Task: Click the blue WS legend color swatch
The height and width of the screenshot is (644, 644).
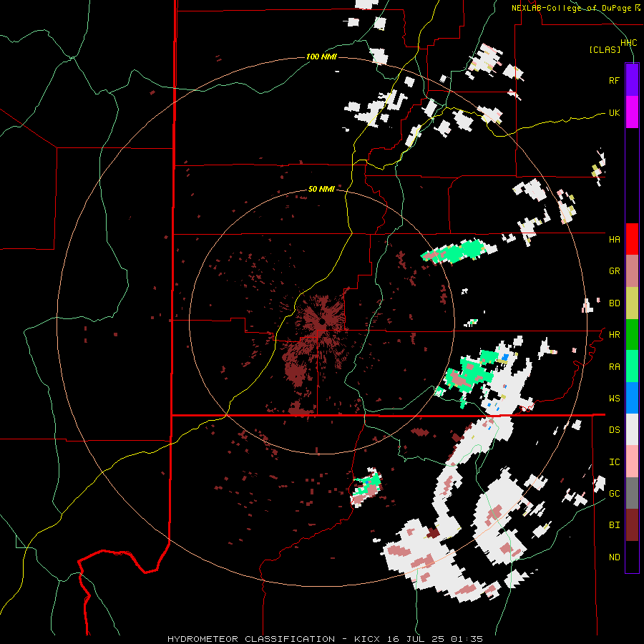Action: (x=632, y=398)
